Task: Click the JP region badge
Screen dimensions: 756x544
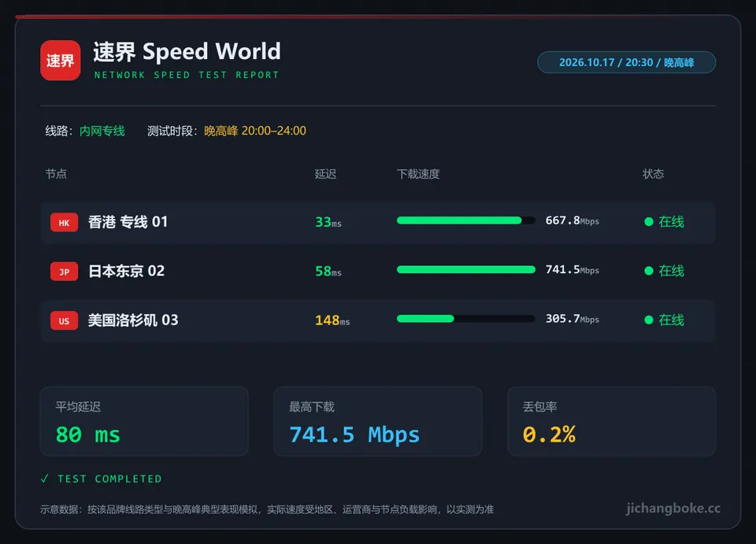Action: (x=64, y=272)
